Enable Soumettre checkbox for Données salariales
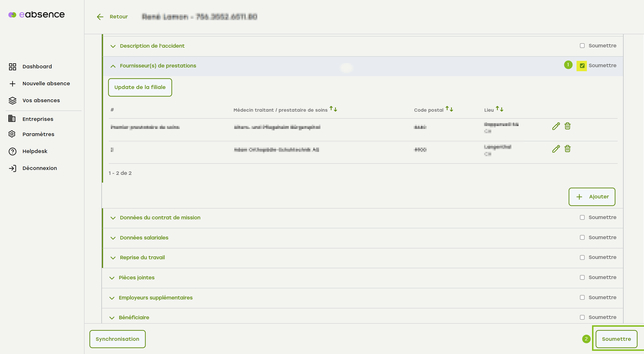Screen dimensions: 644x354 click(582, 237)
